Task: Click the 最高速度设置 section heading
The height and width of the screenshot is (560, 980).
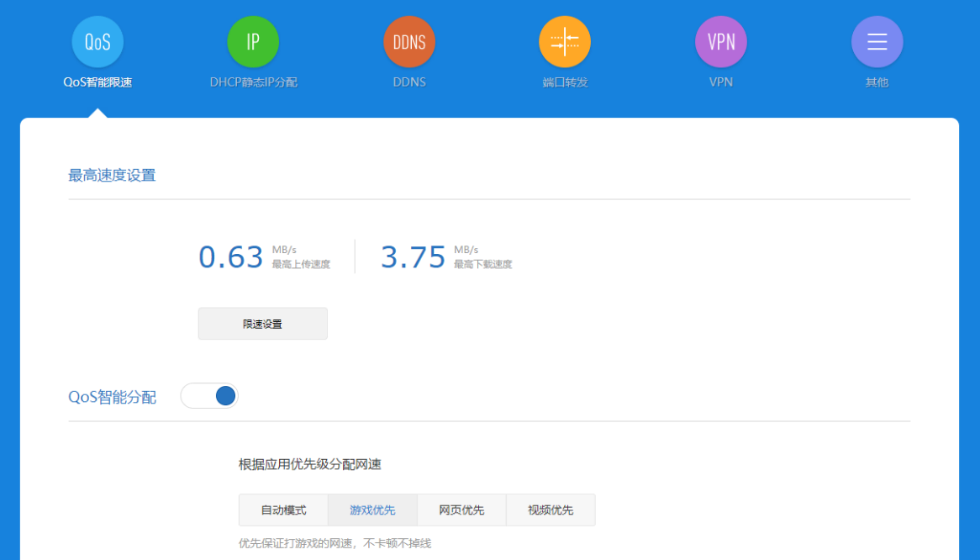Action: [x=112, y=174]
